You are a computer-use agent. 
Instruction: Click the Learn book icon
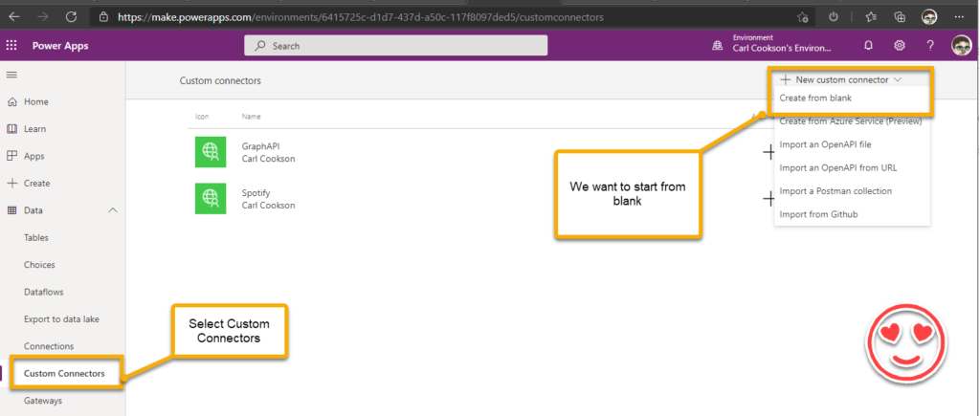(x=11, y=129)
